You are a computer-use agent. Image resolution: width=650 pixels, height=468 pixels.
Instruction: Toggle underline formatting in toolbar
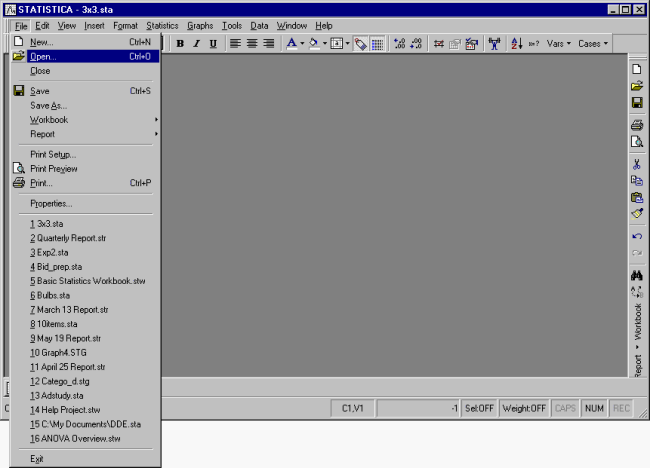[213, 44]
